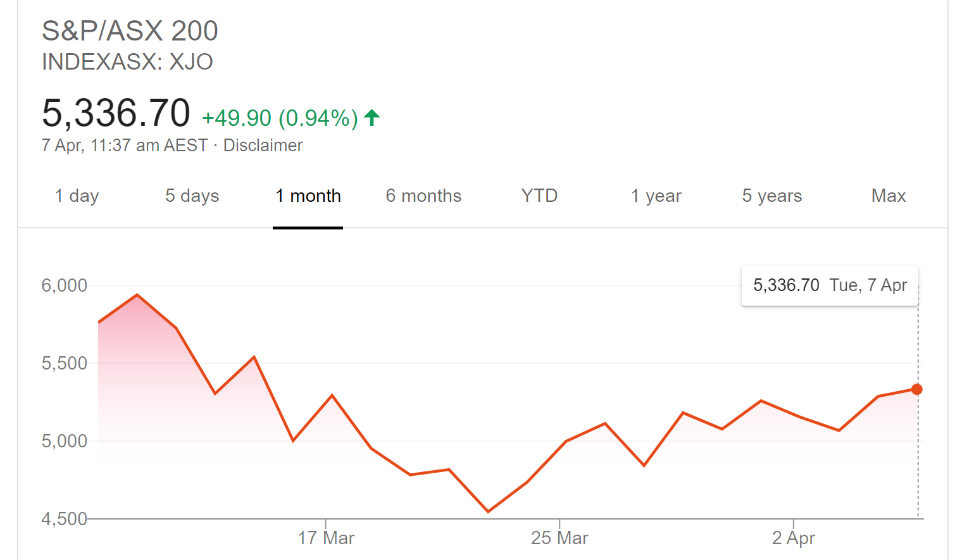962x560 pixels.
Task: Click the chart line at its lowest dip
Action: [x=488, y=510]
